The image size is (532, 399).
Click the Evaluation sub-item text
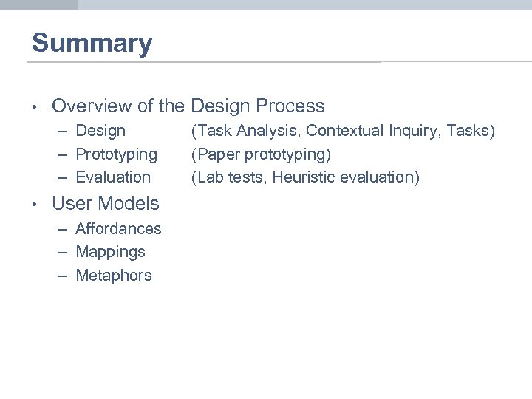tap(113, 177)
